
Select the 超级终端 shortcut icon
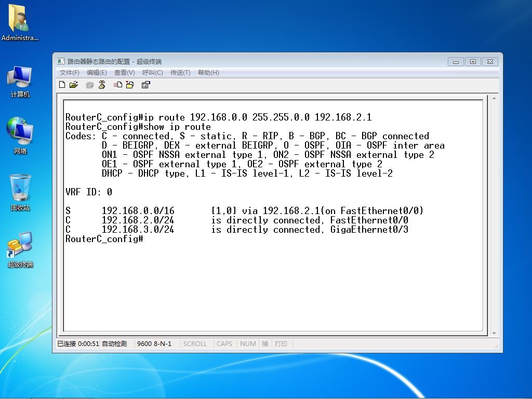pos(20,250)
